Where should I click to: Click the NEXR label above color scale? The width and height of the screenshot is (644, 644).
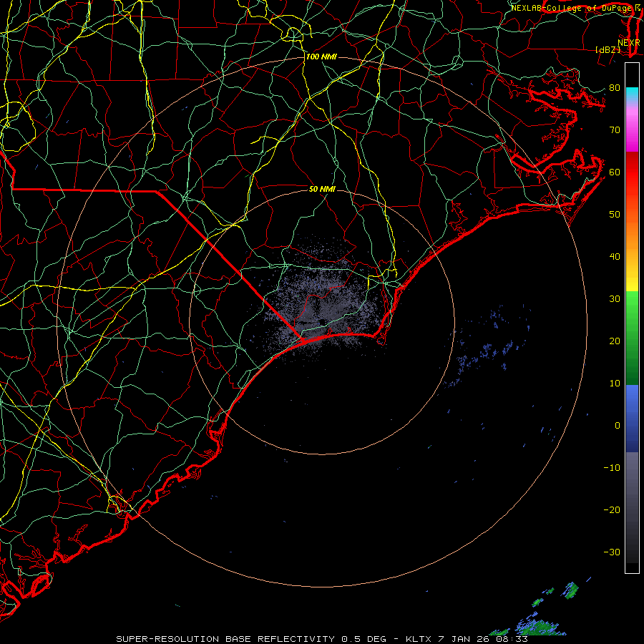pos(628,43)
